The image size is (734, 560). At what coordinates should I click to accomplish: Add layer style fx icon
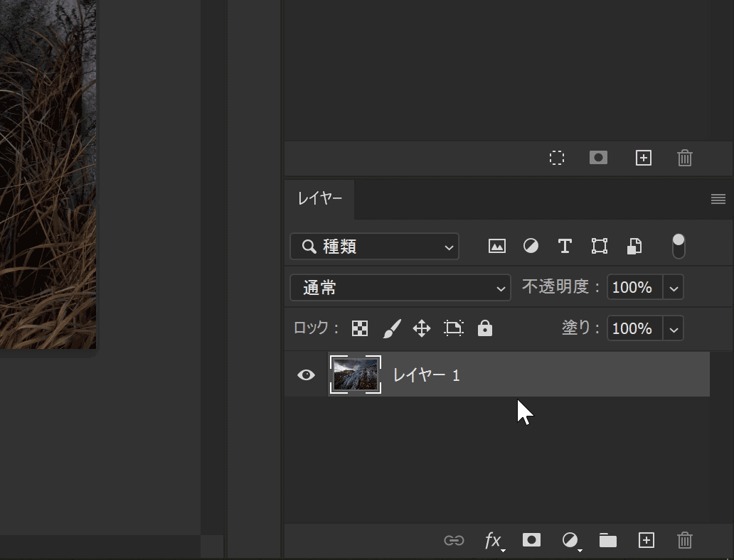pyautogui.click(x=494, y=541)
